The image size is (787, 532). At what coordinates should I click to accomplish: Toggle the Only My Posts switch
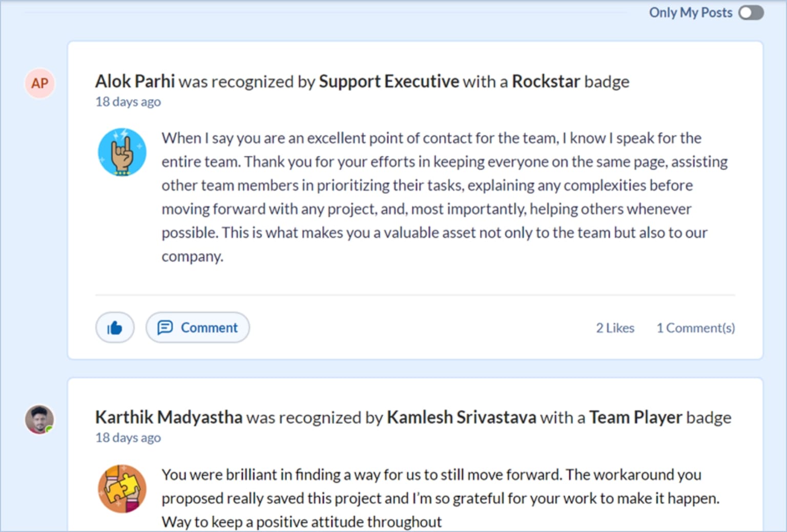(751, 13)
